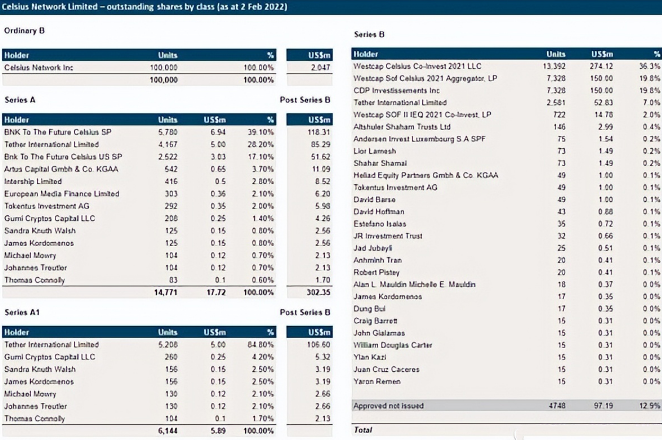Click 'Post Series B' label beside Series A1
Image resolution: width=662 pixels, height=440 pixels.
pos(305,312)
